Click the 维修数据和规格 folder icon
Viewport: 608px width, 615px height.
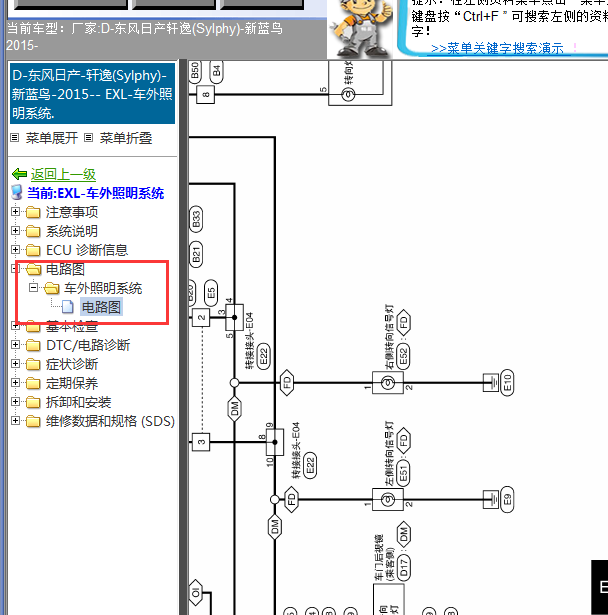coord(33,421)
